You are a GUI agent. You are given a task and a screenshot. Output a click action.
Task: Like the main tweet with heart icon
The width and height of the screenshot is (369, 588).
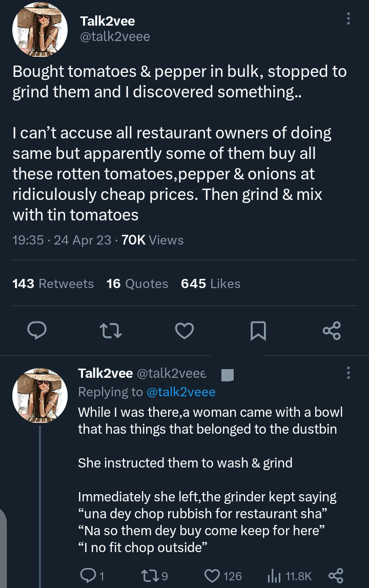[x=184, y=331]
